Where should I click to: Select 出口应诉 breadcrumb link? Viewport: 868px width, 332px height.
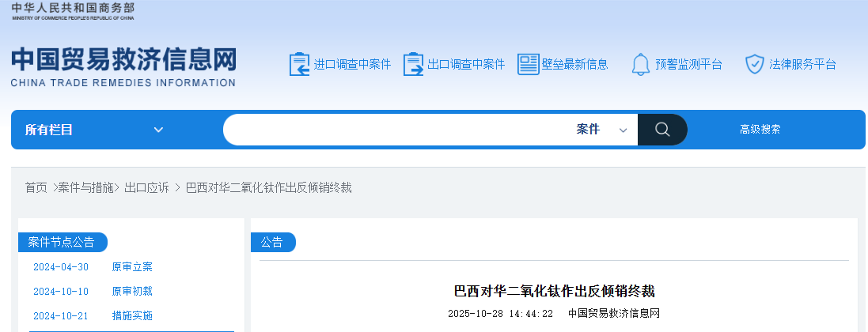pyautogui.click(x=146, y=187)
